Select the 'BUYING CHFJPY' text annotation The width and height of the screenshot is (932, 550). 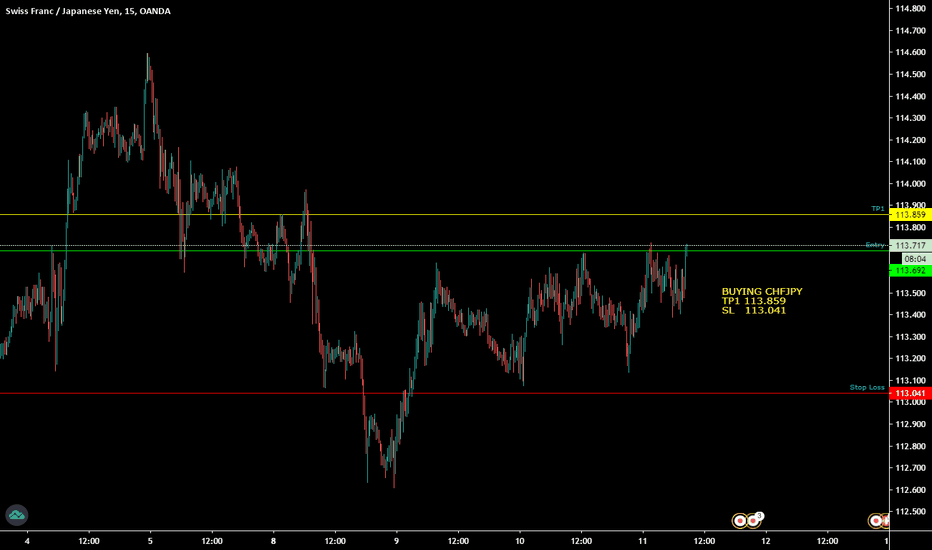pos(762,301)
